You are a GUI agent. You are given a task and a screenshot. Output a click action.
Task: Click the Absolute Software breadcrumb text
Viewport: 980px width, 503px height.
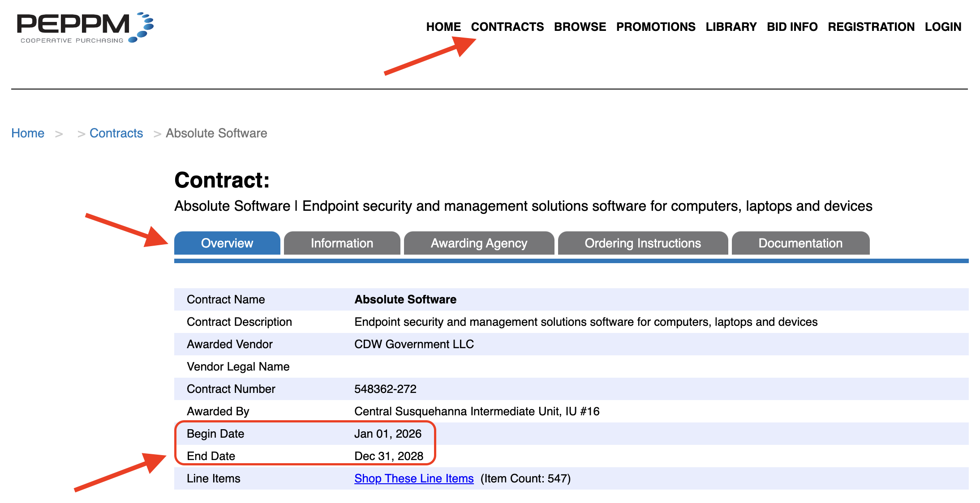tap(216, 133)
